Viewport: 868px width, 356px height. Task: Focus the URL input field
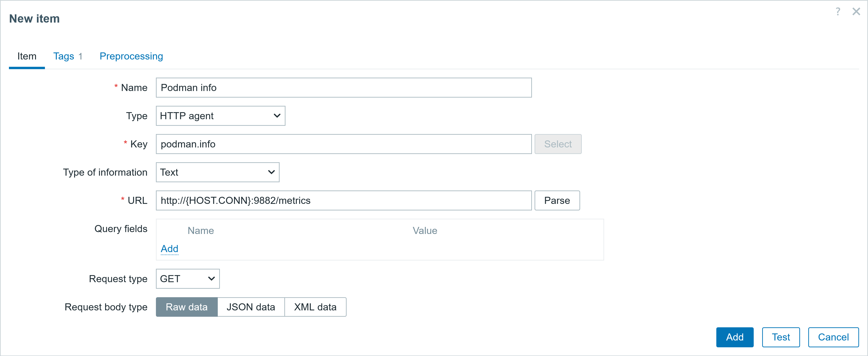click(x=344, y=201)
